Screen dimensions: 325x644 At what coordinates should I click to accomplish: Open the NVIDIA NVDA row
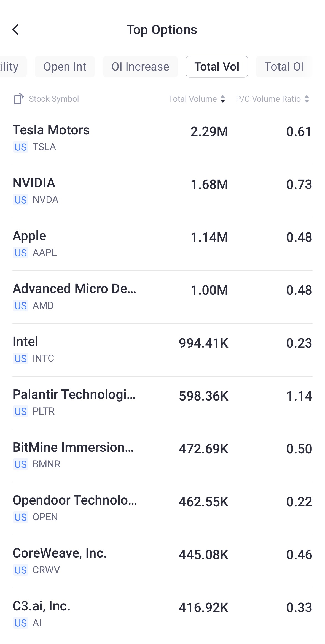click(162, 191)
